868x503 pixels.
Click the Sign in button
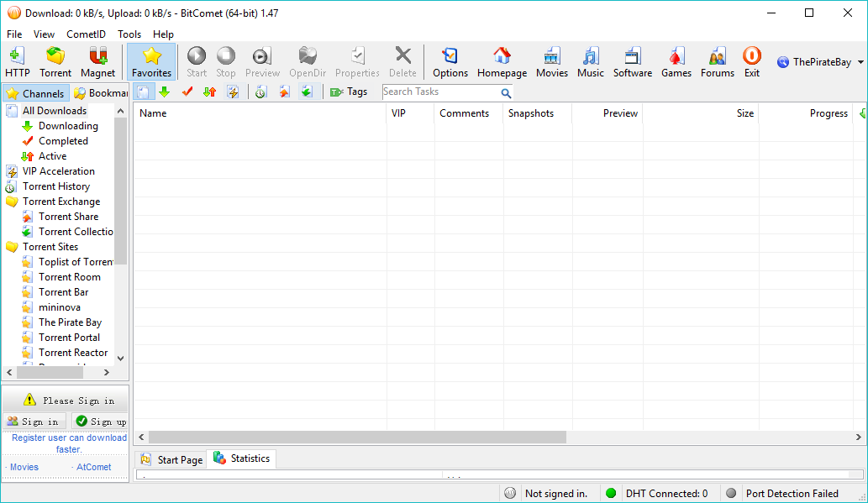(34, 422)
